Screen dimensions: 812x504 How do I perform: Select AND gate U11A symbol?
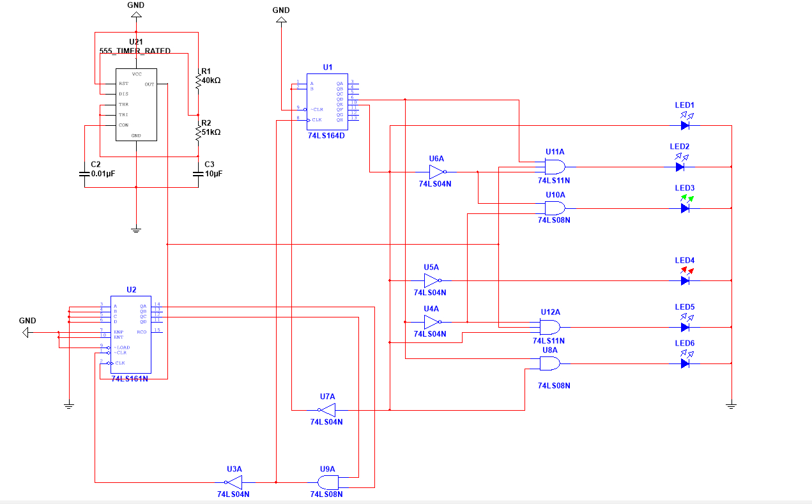[555, 167]
